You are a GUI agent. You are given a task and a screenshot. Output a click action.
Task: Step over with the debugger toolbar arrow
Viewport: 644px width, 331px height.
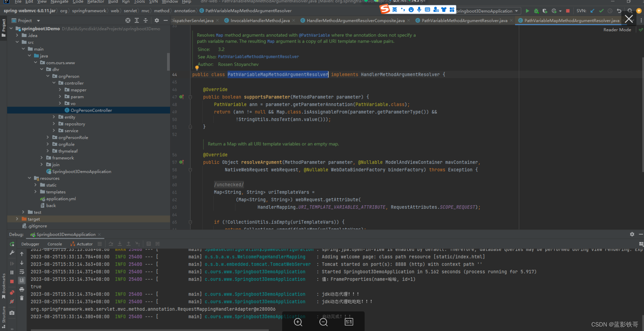111,244
